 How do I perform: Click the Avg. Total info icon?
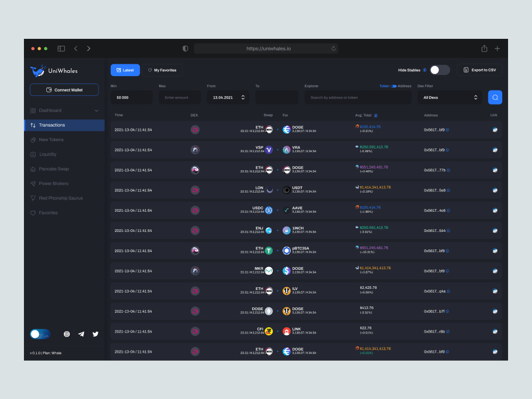pyautogui.click(x=376, y=115)
